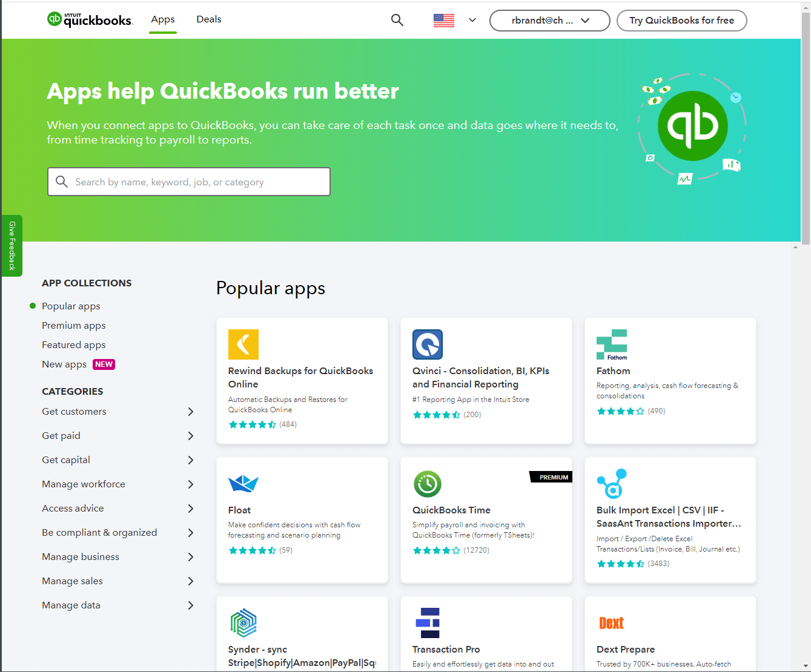Click the star rating for Fathom

[x=620, y=411]
